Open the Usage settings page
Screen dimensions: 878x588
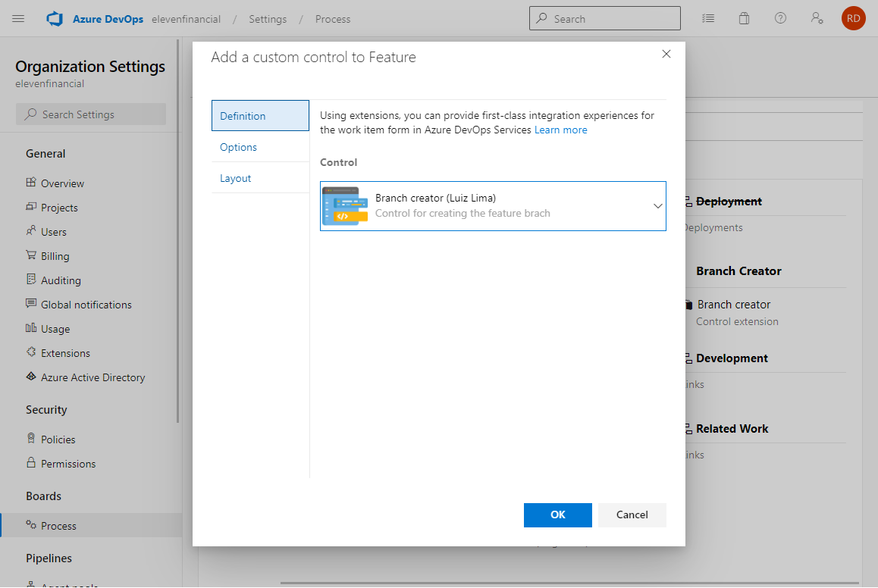click(x=55, y=329)
